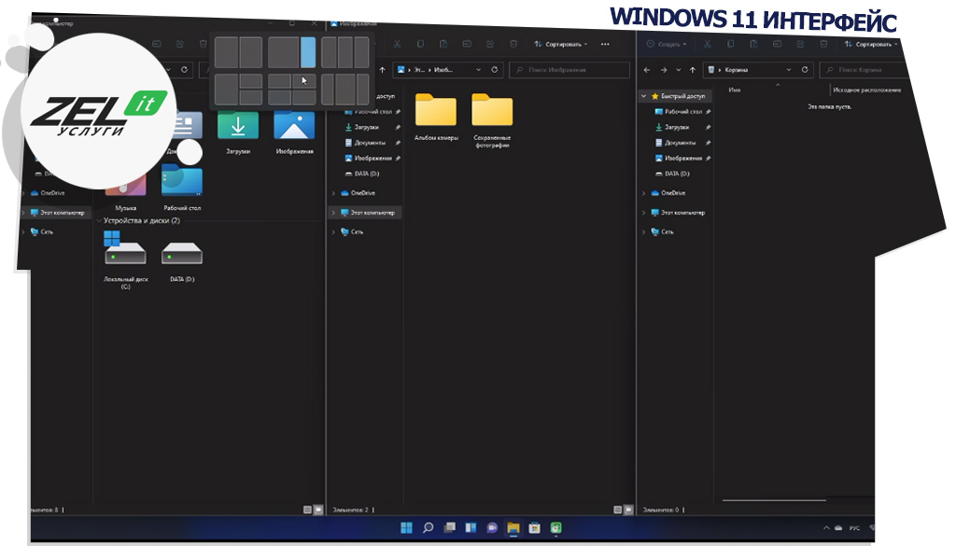Click Share icon in Корзина window toolbar
956x560 pixels.
click(800, 44)
